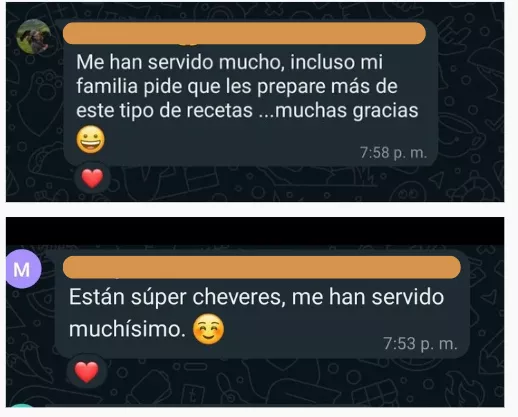518x417 pixels.
Task: Click the 7:58 p. m. timestamp
Action: coord(393,153)
